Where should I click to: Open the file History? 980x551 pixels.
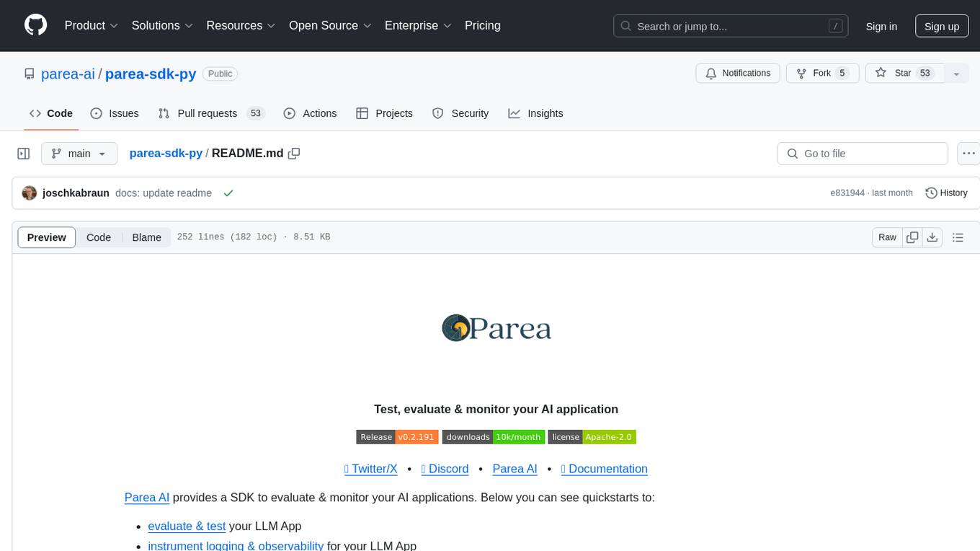946,193
